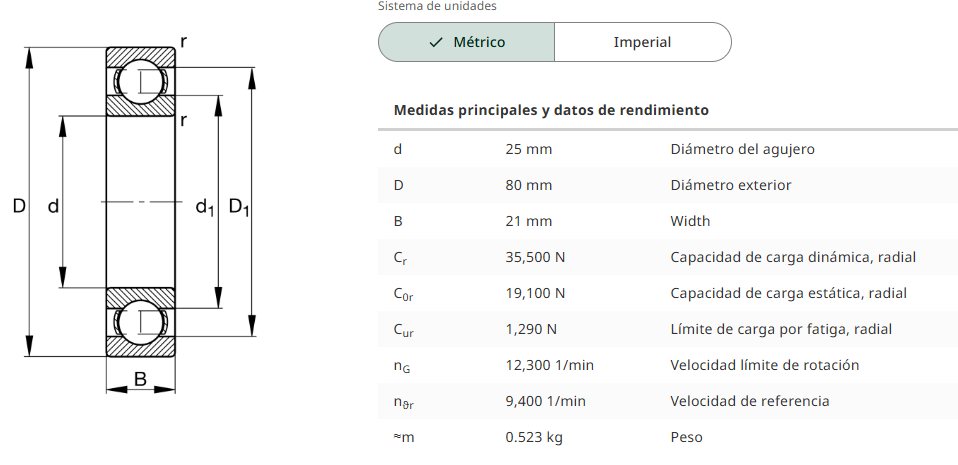958x465 pixels.
Task: Click the d1 dimension label in drawing
Action: click(x=205, y=208)
